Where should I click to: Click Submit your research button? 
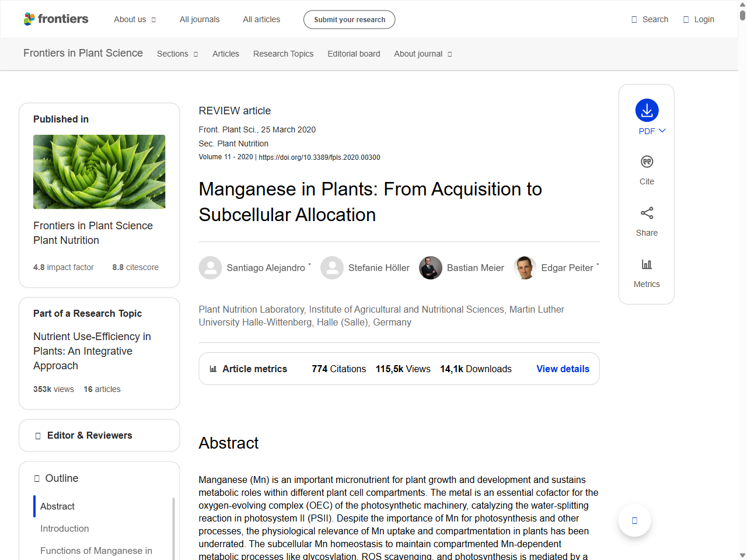point(349,19)
